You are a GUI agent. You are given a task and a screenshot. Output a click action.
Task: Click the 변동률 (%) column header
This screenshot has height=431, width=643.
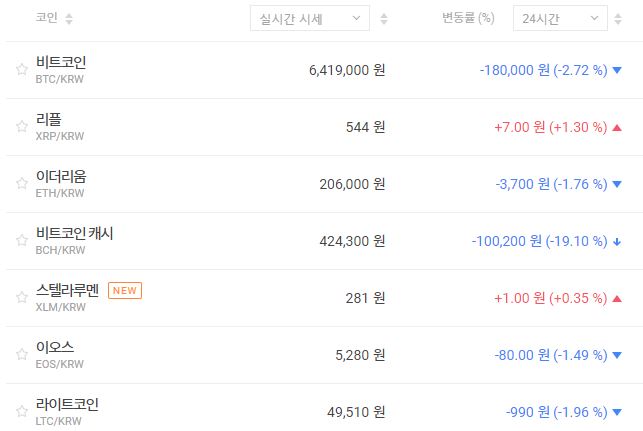467,18
